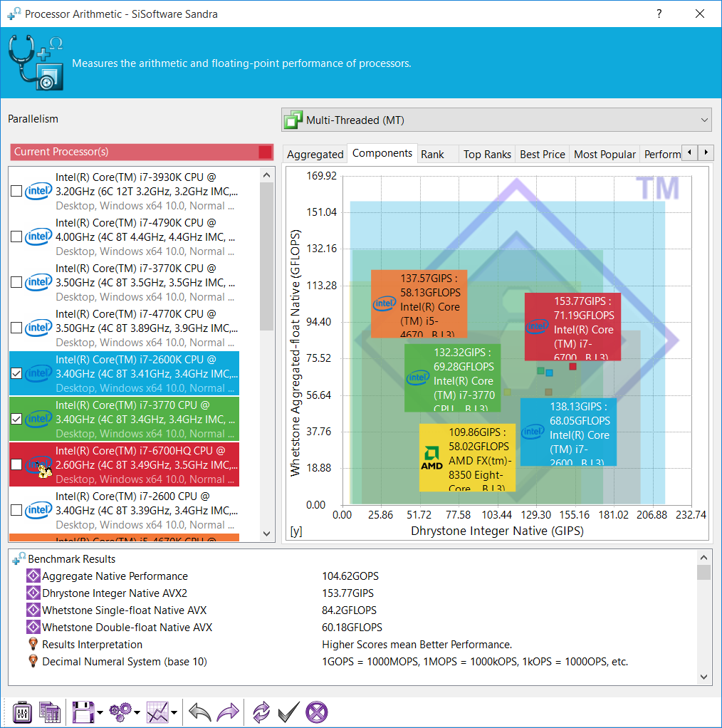
Task: Click the green i7-3770 chart label
Action: tap(452, 378)
